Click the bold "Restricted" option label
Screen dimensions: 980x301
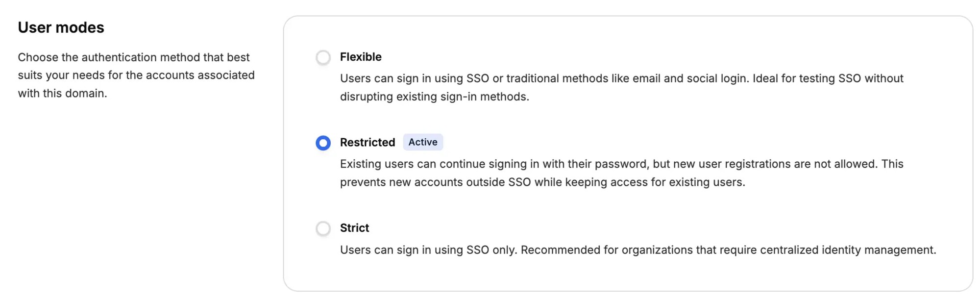pos(367,142)
